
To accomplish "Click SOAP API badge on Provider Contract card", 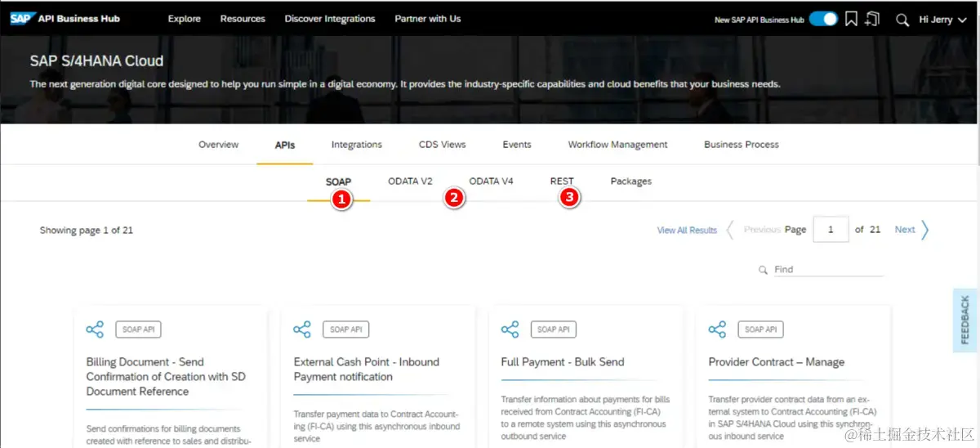I will pos(761,329).
